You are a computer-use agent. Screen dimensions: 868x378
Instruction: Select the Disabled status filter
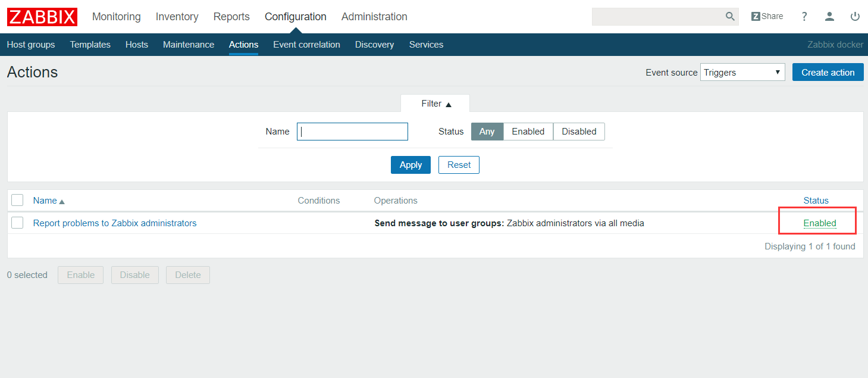click(x=579, y=132)
